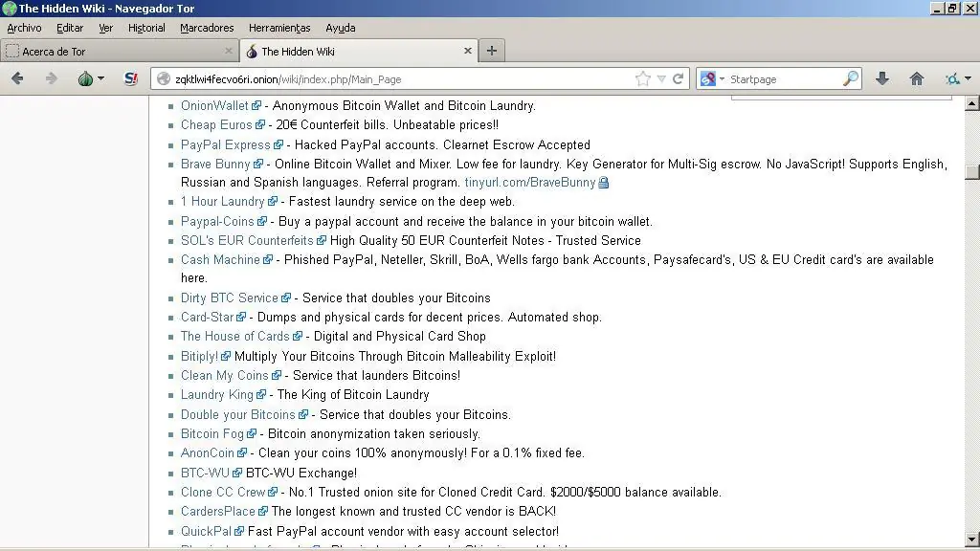Image resolution: width=980 pixels, height=551 pixels.
Task: Open the Card-Star link
Action: (207, 318)
